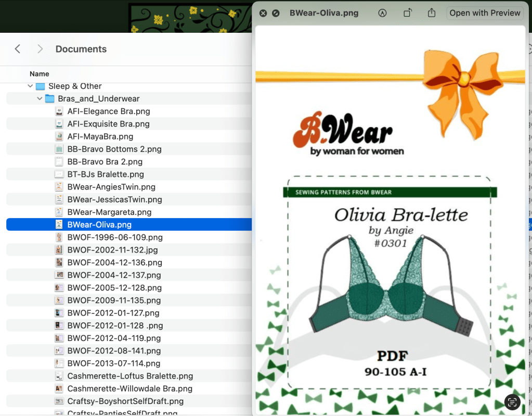532x416 pixels.
Task: Click the Markup pen icon in Quick Look
Action: tap(383, 13)
